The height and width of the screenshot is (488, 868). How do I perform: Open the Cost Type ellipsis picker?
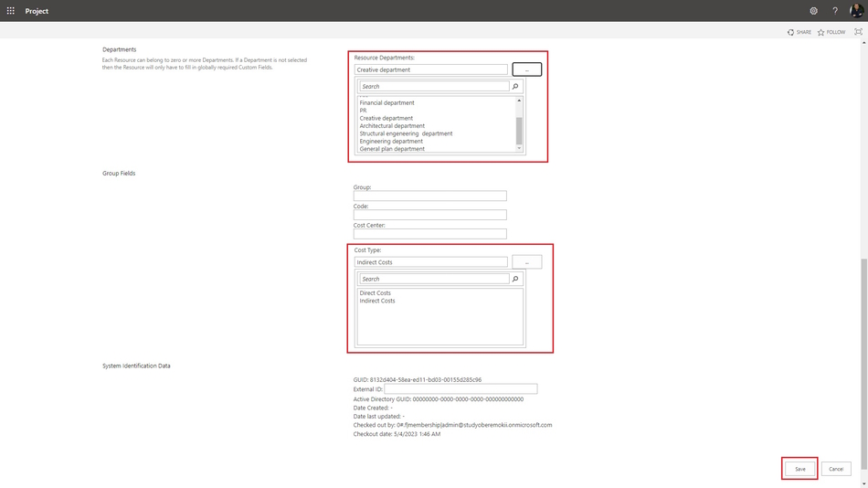(526, 262)
